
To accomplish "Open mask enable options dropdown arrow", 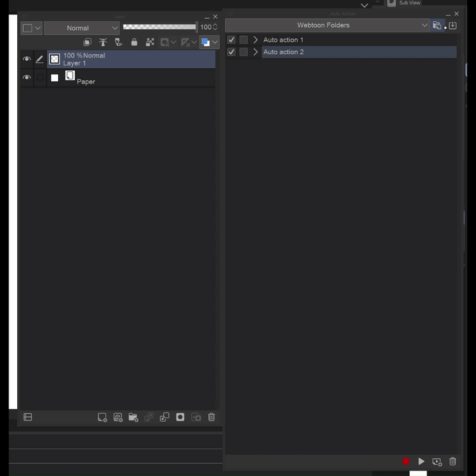I will (173, 42).
